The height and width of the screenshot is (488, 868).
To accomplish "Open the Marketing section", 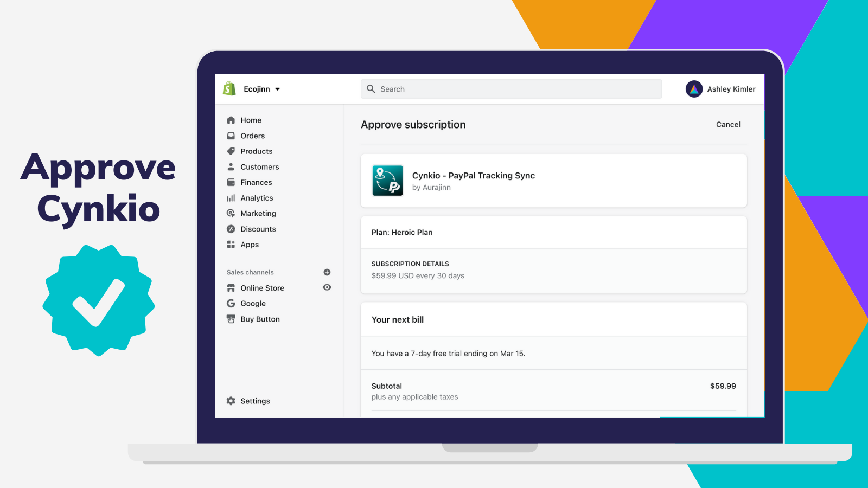I will pyautogui.click(x=258, y=214).
